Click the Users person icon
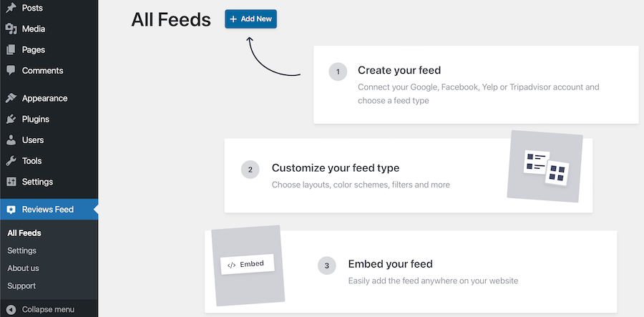 (x=11, y=140)
